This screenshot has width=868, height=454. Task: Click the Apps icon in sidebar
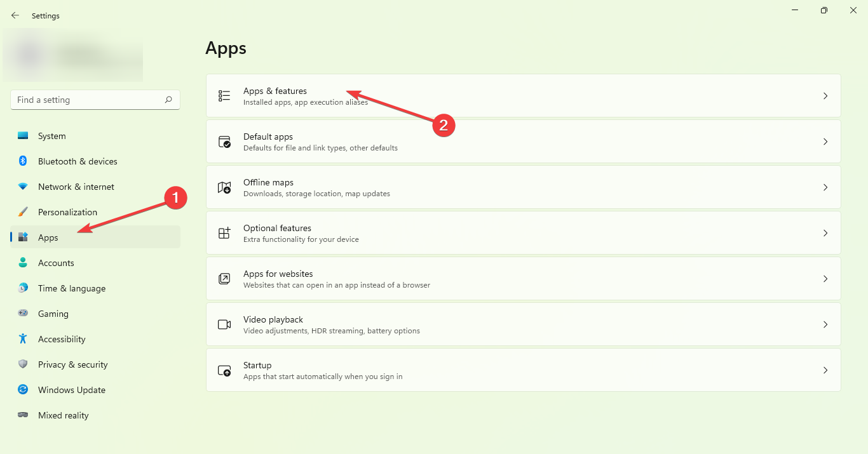(x=23, y=237)
